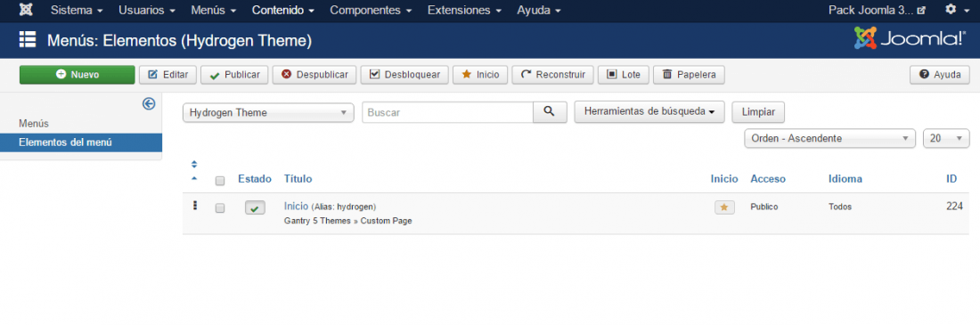The width and height of the screenshot is (980, 325).
Task: Click the Desbloquear toolbar button
Action: [404, 75]
